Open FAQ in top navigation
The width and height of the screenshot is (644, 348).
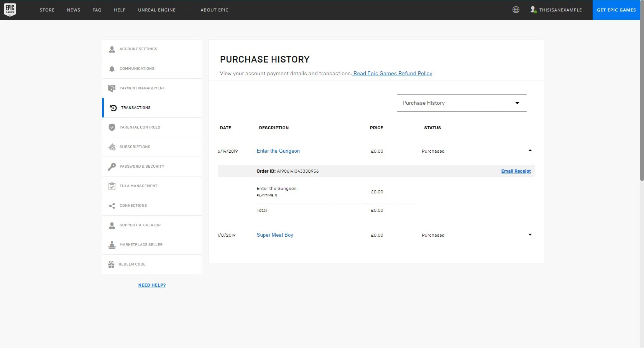(x=97, y=10)
